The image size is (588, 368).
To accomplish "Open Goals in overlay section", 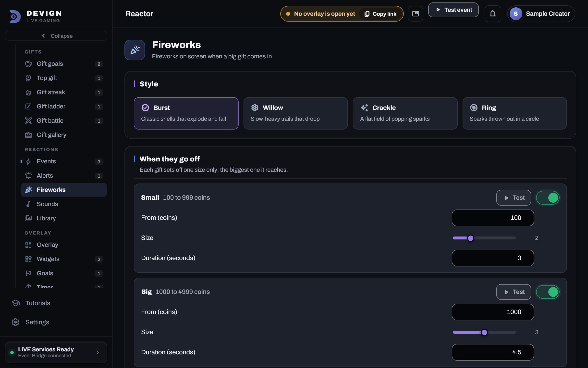I will pyautogui.click(x=64, y=273).
